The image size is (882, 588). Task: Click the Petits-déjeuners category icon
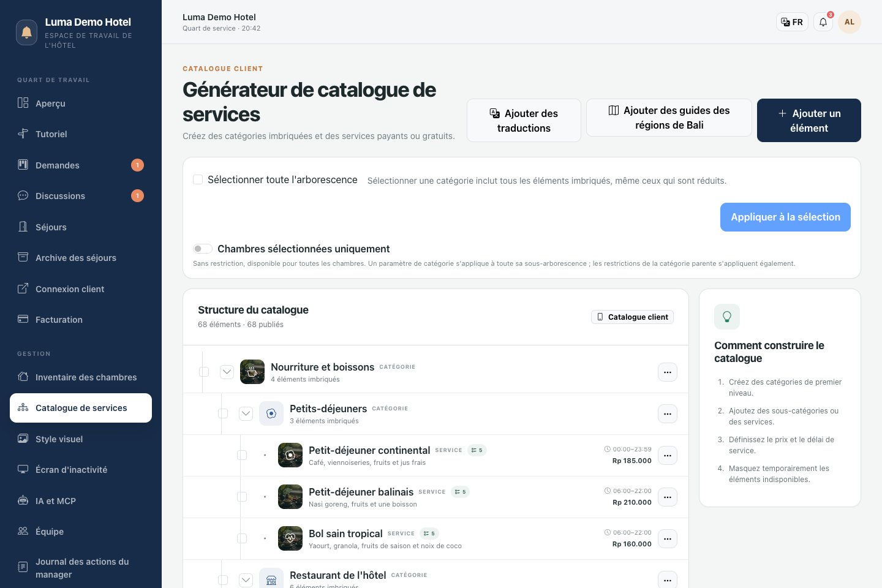pos(271,413)
